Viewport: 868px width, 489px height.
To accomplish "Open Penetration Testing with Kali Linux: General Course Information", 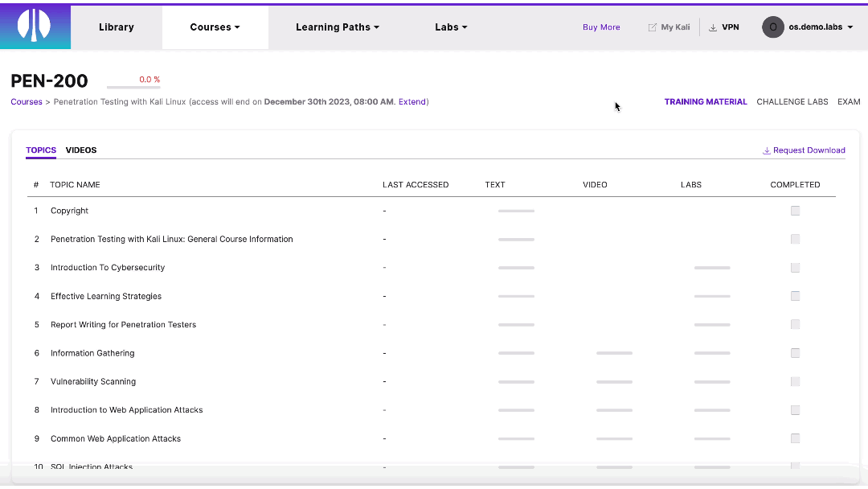I will 172,239.
